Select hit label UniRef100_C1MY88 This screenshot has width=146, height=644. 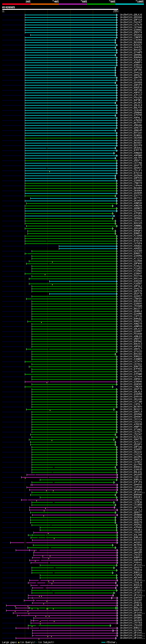click(131, 487)
